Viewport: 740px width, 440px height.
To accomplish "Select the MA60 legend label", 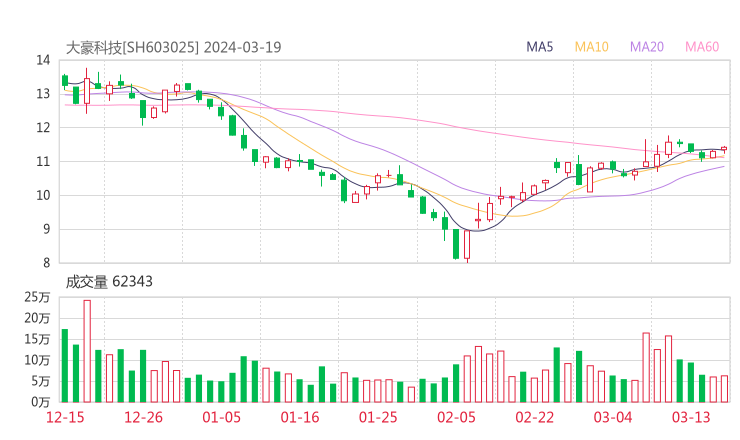I will (x=702, y=47).
